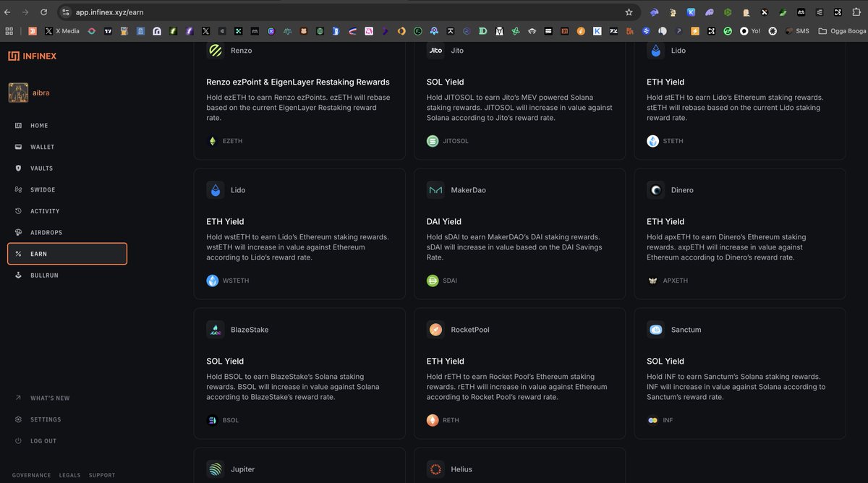868x483 pixels.
Task: Open the X Media bookmark
Action: [x=62, y=31]
